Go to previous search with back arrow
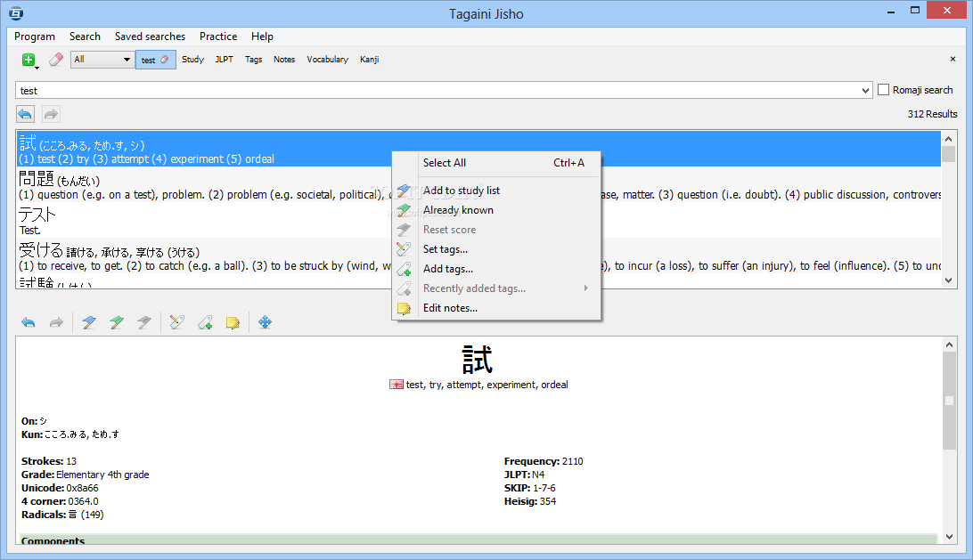The height and width of the screenshot is (560, 973). [26, 114]
